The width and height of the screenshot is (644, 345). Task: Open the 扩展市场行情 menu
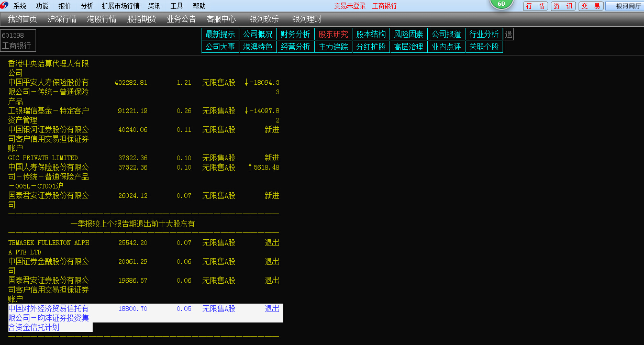120,6
